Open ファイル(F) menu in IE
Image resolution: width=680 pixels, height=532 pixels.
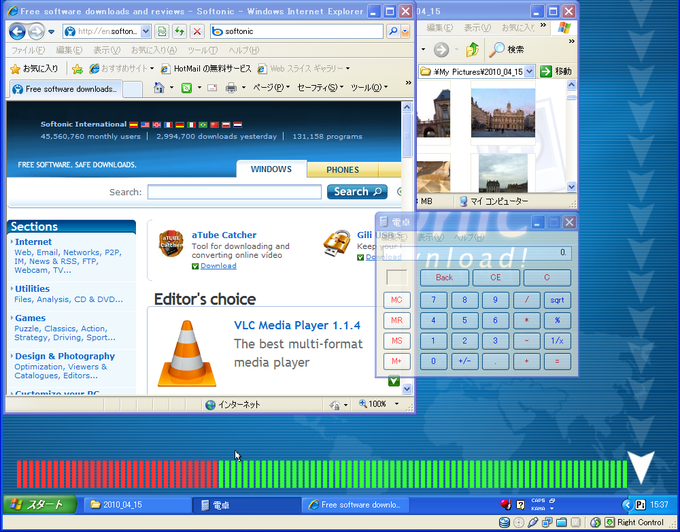(x=28, y=50)
